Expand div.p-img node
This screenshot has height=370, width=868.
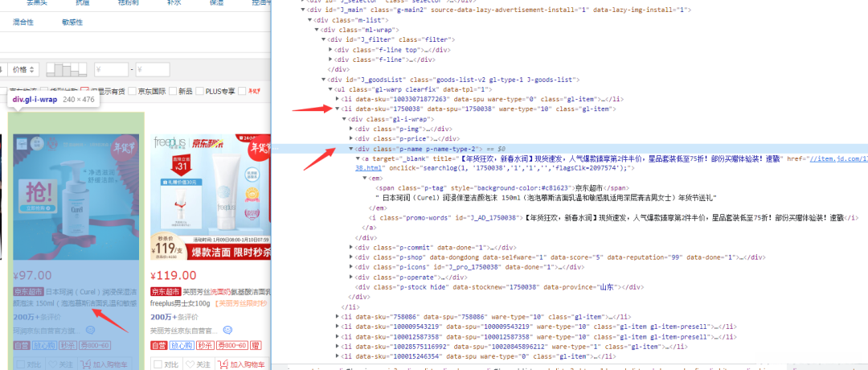tap(351, 129)
